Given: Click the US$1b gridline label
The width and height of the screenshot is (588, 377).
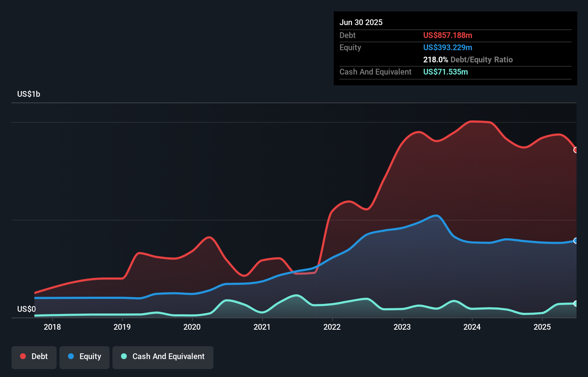Looking at the screenshot, I should tap(29, 94).
